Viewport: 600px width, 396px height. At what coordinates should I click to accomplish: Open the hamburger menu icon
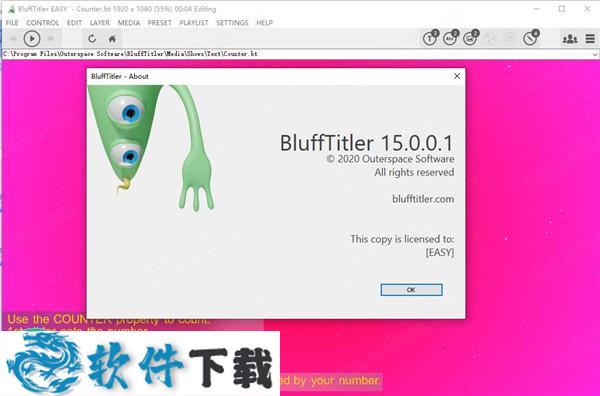[x=590, y=39]
